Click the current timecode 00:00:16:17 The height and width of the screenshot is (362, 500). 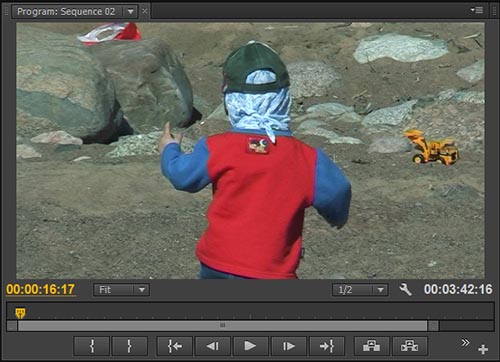[x=40, y=289]
